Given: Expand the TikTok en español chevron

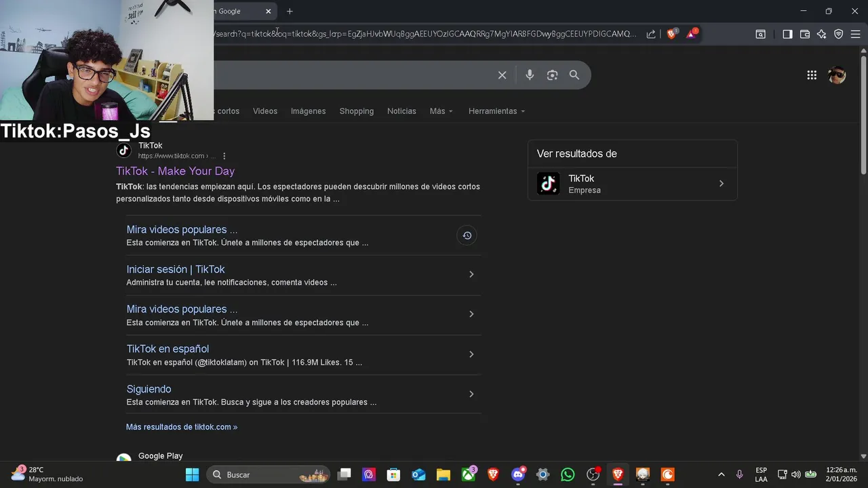Looking at the screenshot, I should click(x=471, y=354).
